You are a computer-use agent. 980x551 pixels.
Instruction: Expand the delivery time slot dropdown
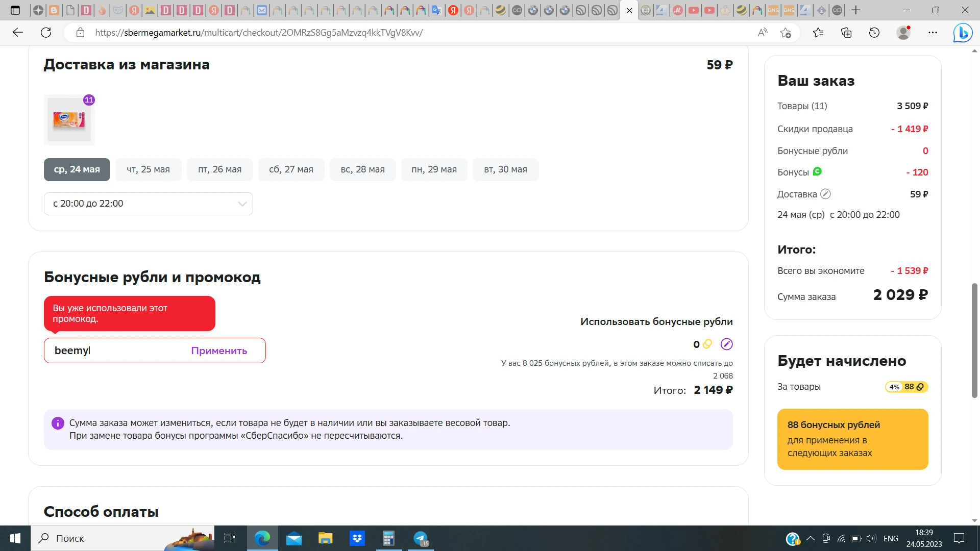149,204
